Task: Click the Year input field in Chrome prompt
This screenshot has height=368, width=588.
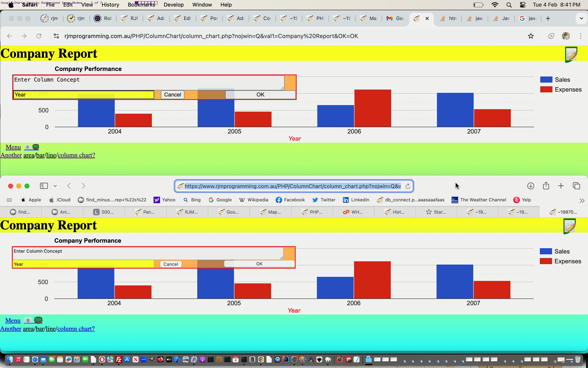Action: pyautogui.click(x=84, y=95)
